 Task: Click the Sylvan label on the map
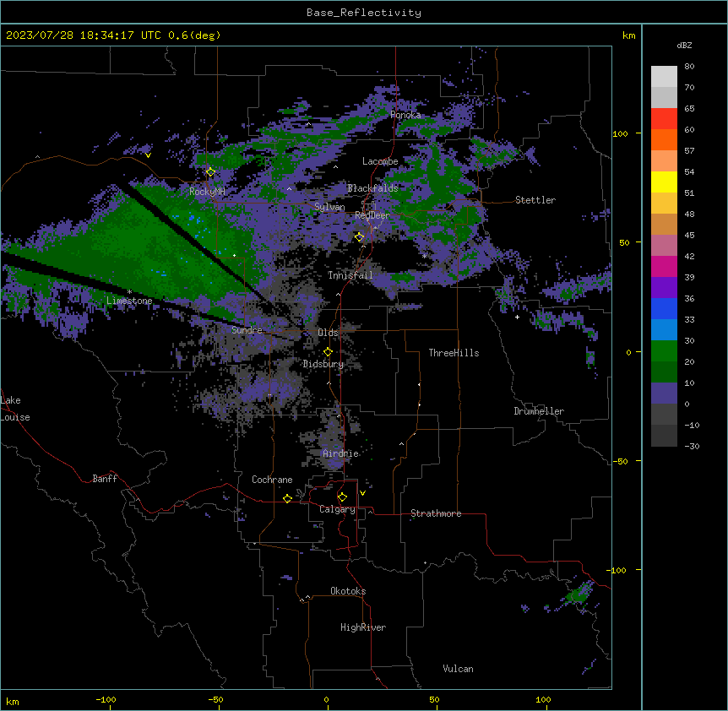click(329, 208)
